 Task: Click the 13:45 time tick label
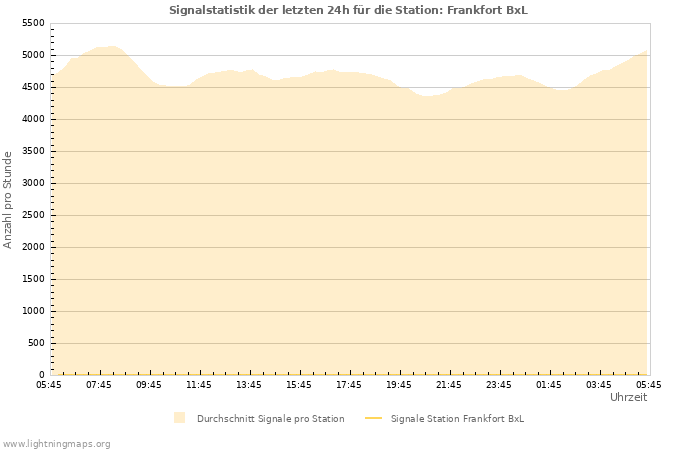tap(249, 384)
